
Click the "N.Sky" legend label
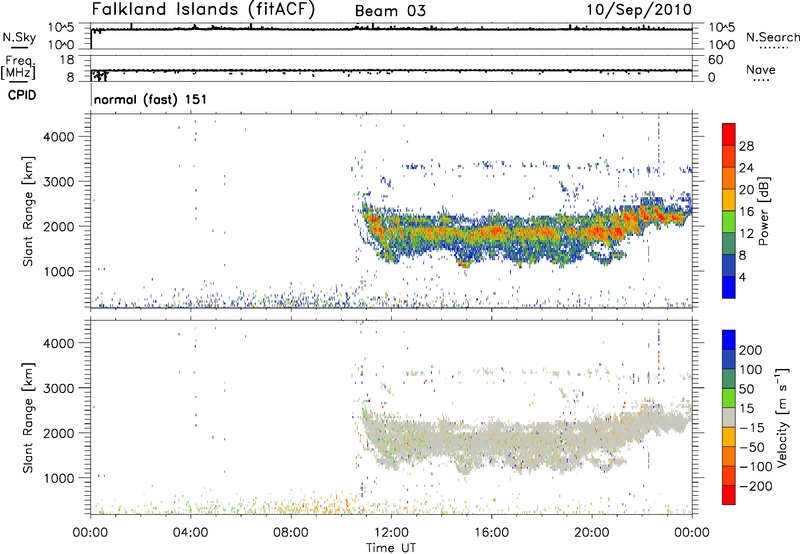[x=19, y=37]
